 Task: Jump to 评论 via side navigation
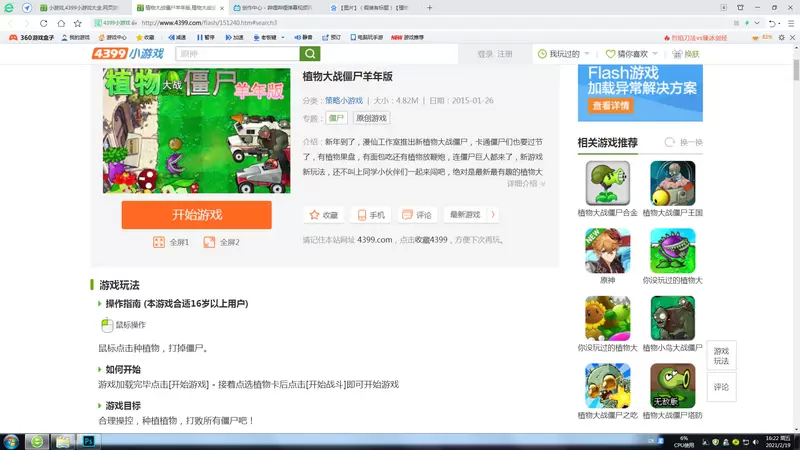click(x=721, y=387)
